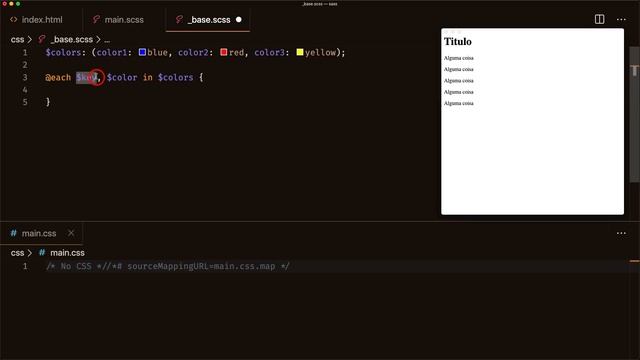
Task: Close the main.css tab
Action: 71,233
